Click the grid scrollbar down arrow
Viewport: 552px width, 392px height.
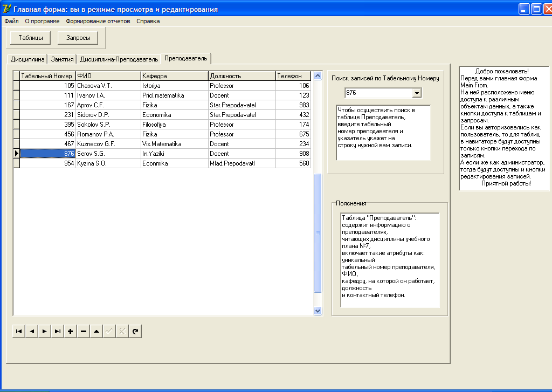coord(318,311)
